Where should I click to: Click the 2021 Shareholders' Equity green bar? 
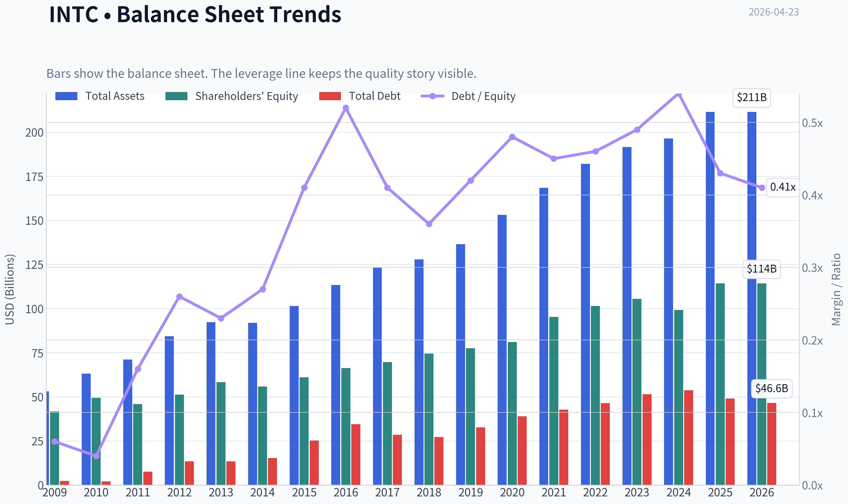pos(553,401)
